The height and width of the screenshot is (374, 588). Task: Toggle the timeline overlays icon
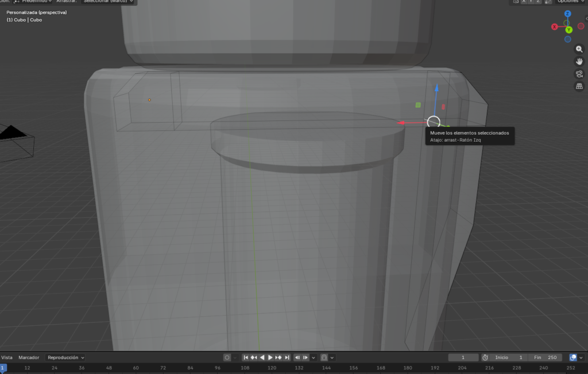[573, 357]
